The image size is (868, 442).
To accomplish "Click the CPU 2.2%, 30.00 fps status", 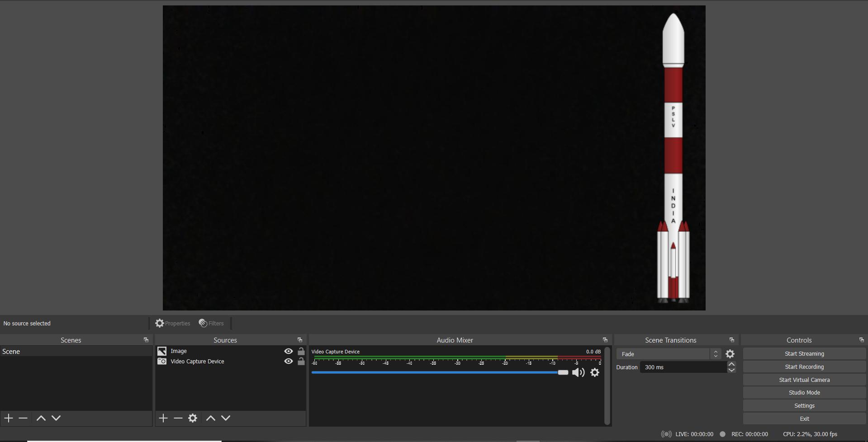I will pyautogui.click(x=810, y=434).
